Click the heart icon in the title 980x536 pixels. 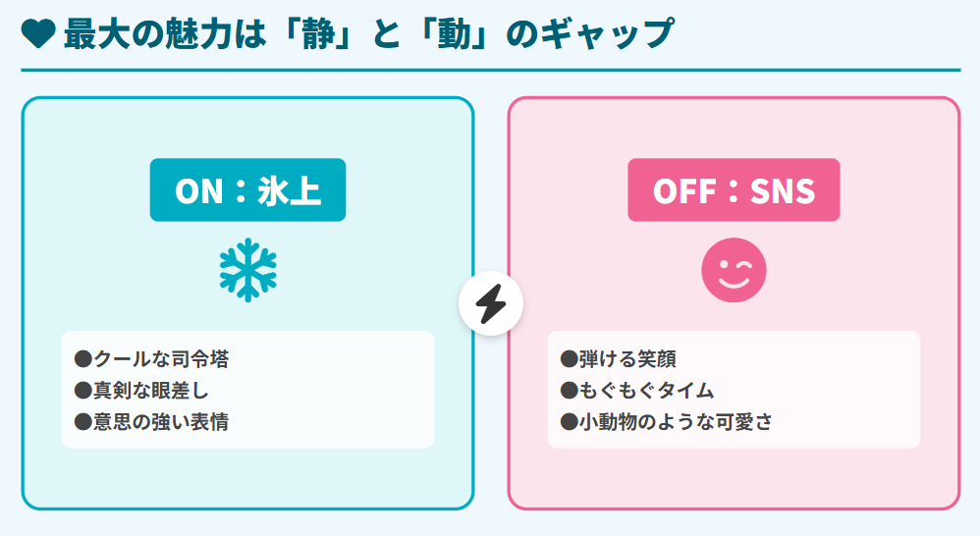pos(37,34)
